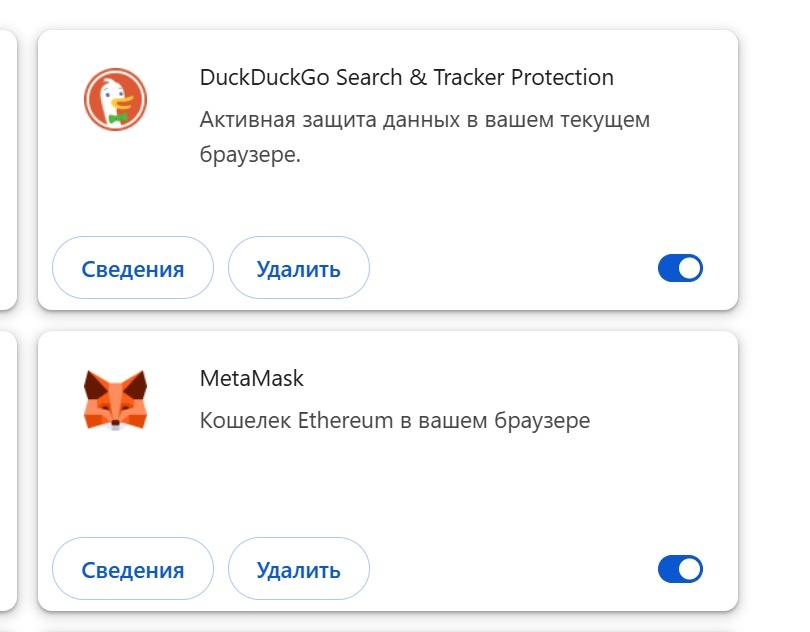Click the DuckDuckGo Search & Tracker Protection title
This screenshot has width=810, height=632.
tap(406, 77)
